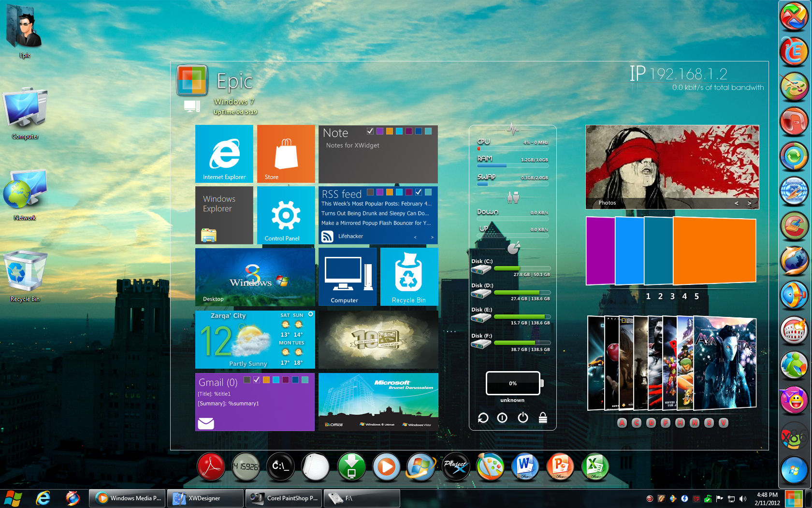Open the Desktop Windows 8 tile

click(x=255, y=277)
